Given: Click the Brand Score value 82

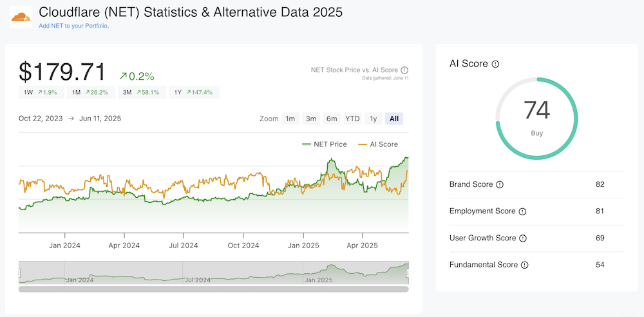Looking at the screenshot, I should coord(600,184).
